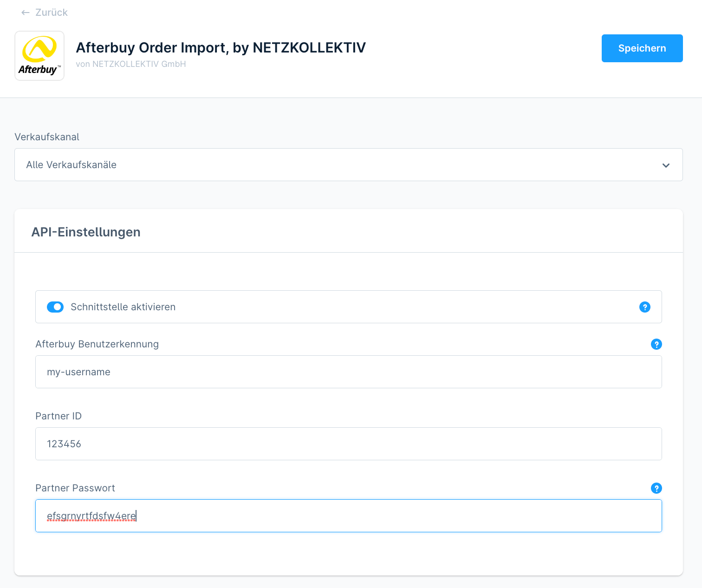The height and width of the screenshot is (588, 702).
Task: Click the Partner ID label
Action: [x=58, y=416]
